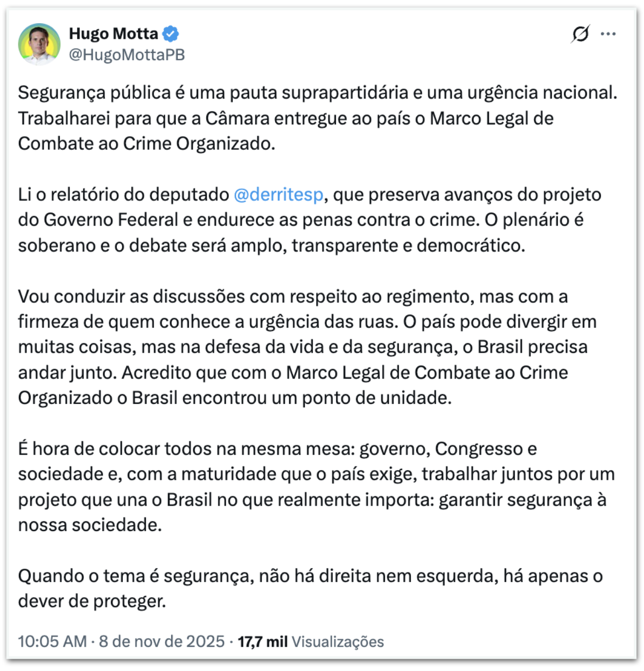Open the @HugoMottaPB handle link
The height and width of the screenshot is (671, 644).
[x=127, y=55]
